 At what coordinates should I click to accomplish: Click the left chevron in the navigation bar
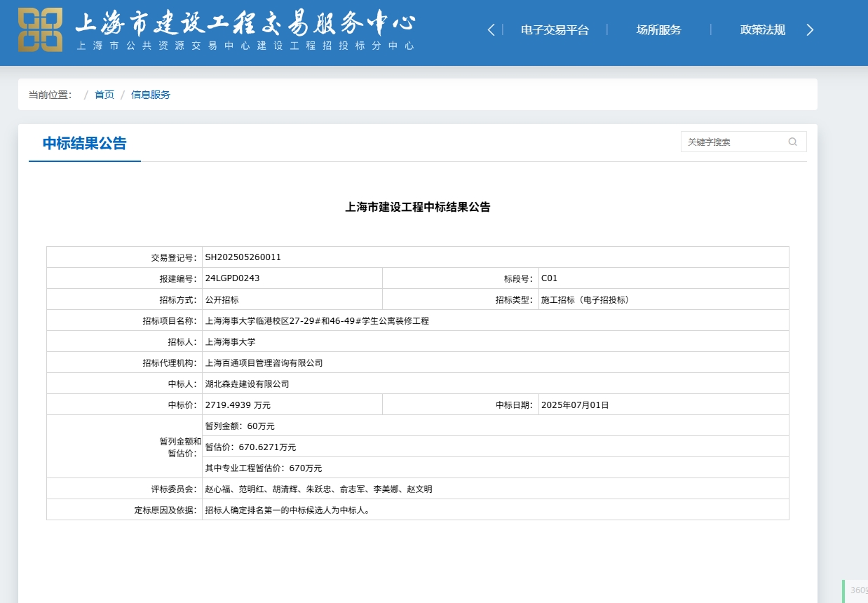point(490,30)
